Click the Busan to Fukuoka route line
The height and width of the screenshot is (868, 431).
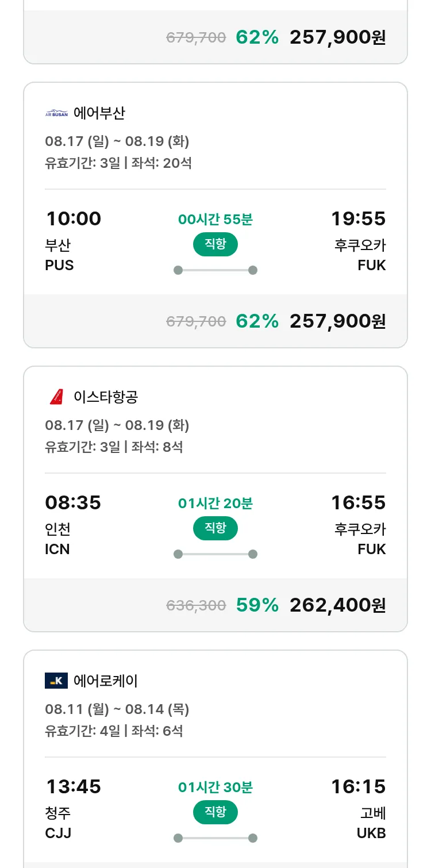[x=215, y=270]
